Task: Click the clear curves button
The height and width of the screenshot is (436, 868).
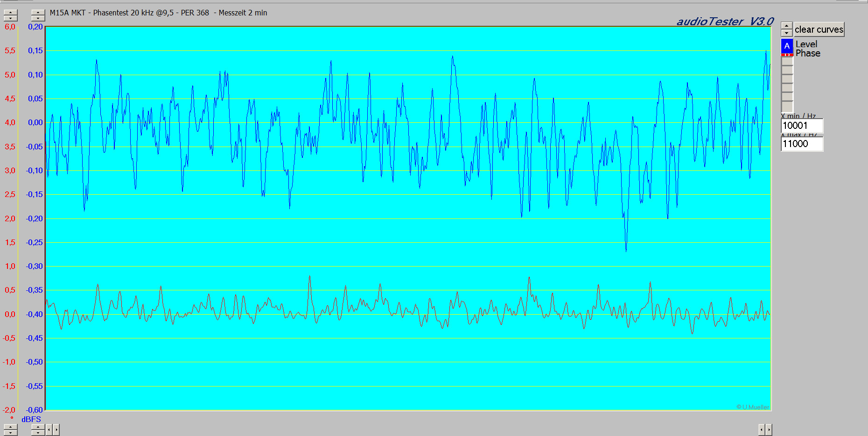Action: pyautogui.click(x=819, y=29)
